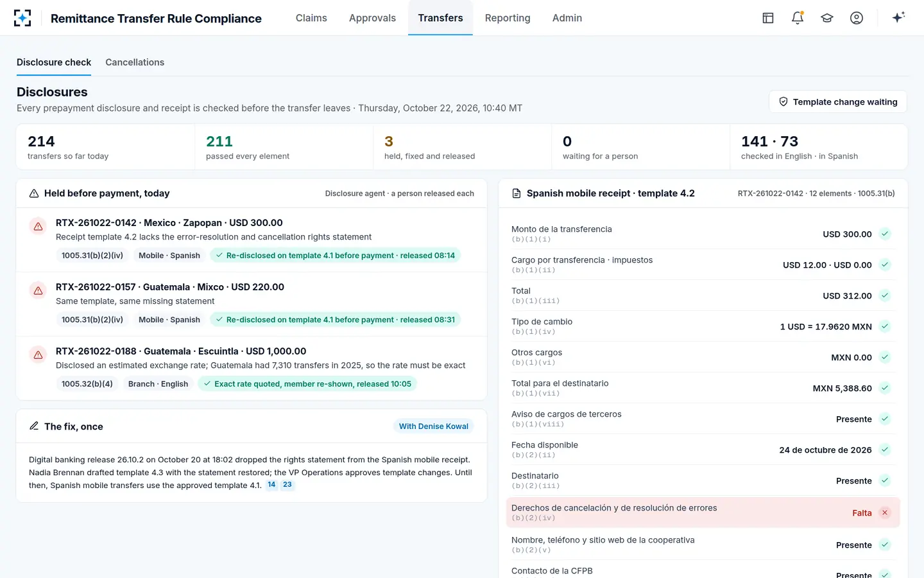Click the app logo icon
The image size is (924, 578).
pos(22,18)
